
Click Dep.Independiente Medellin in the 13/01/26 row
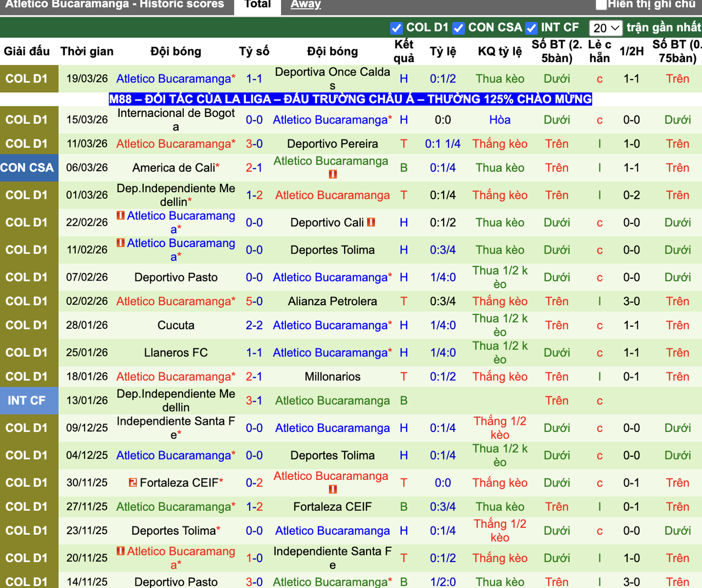pos(176,401)
